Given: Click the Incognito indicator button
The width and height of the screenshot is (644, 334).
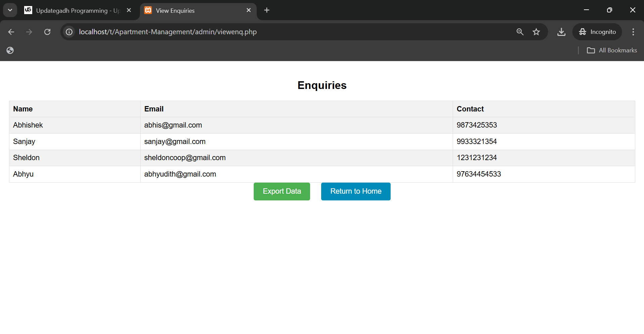Looking at the screenshot, I should coord(597,32).
